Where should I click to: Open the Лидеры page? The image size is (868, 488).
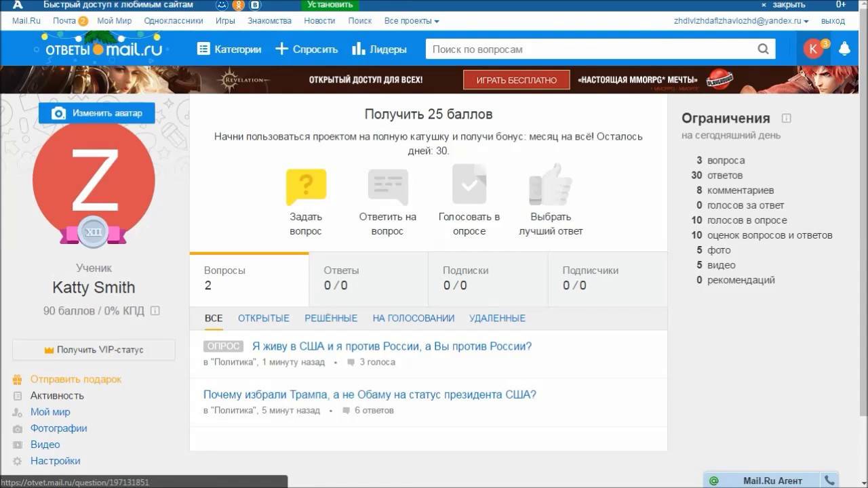[379, 49]
